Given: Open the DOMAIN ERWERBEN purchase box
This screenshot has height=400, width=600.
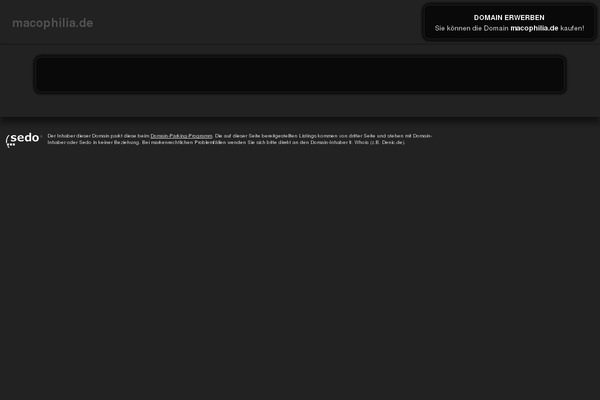Looking at the screenshot, I should (x=509, y=23).
